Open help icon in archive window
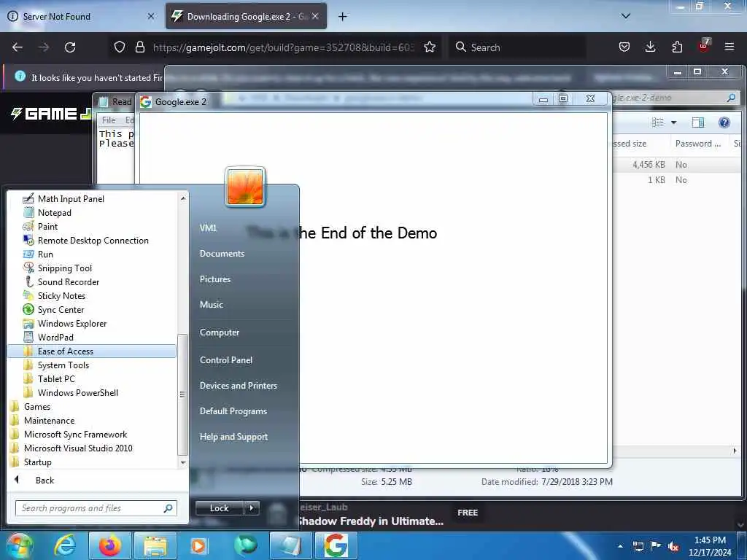Screen dimensions: 747x560 (724, 122)
